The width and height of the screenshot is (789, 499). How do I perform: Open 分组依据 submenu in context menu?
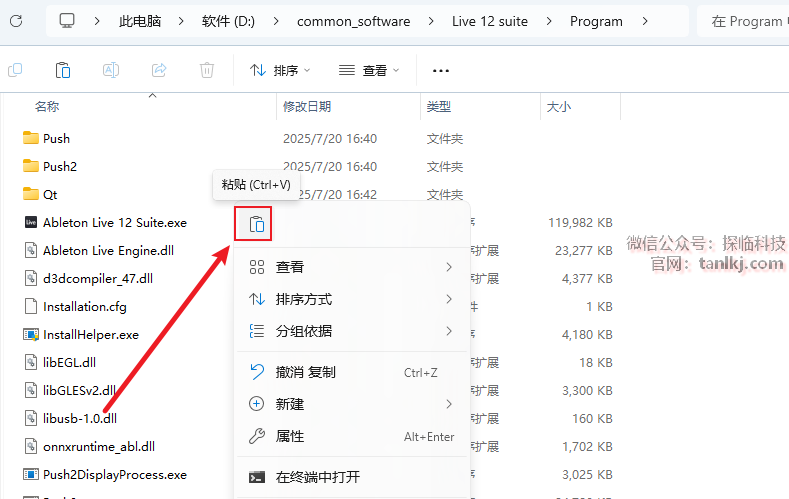click(352, 331)
